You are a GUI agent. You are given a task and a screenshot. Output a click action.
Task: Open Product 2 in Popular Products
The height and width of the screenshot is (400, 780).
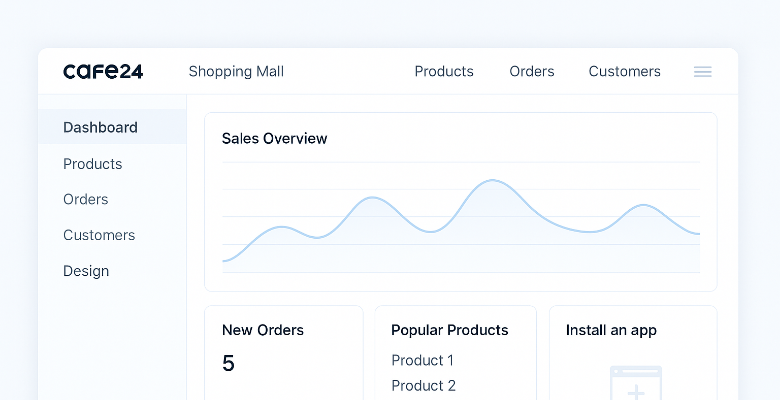pos(423,385)
